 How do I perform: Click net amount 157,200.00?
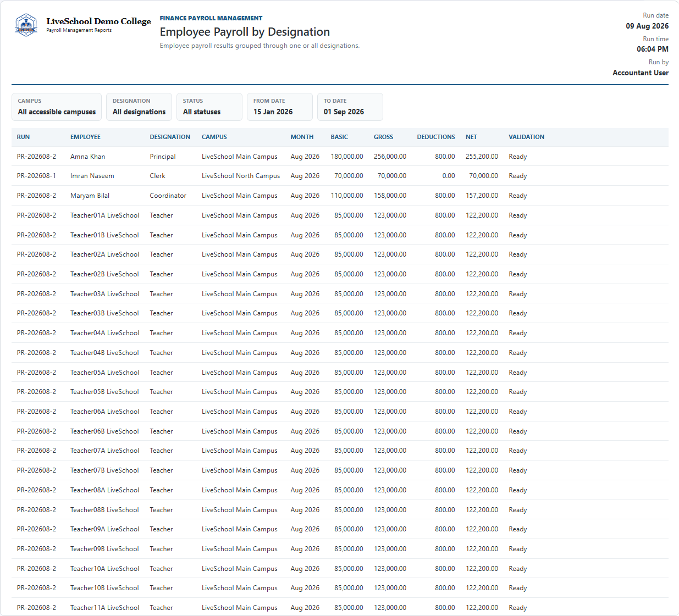[482, 196]
